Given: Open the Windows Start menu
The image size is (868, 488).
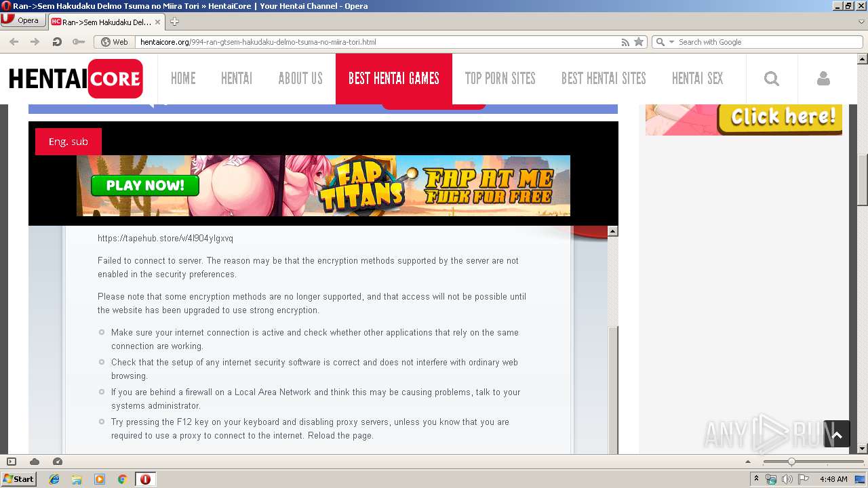Looking at the screenshot, I should click(x=19, y=479).
